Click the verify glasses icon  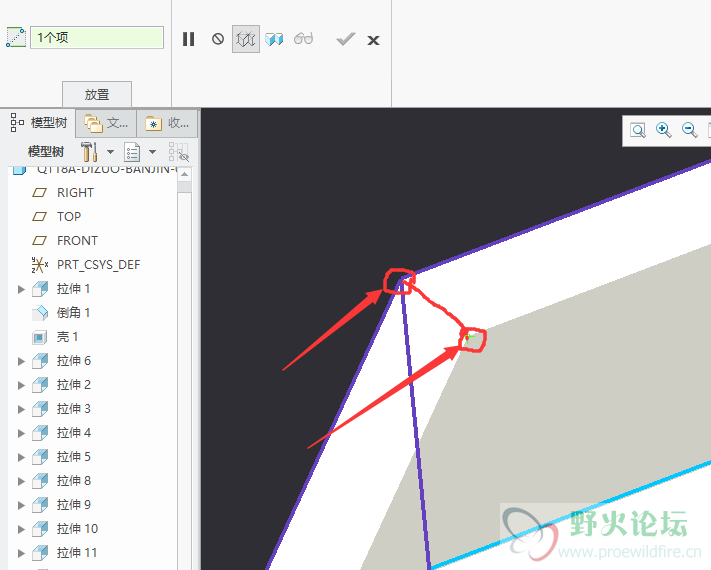pyautogui.click(x=303, y=39)
